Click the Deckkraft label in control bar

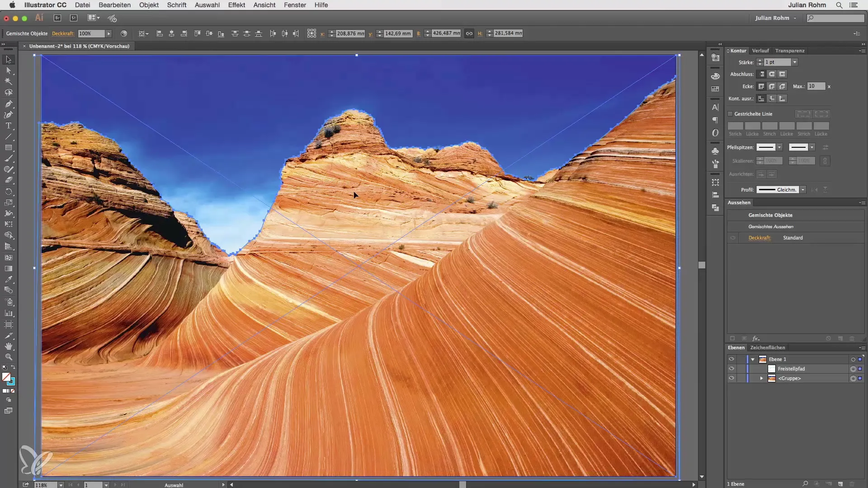pos(63,33)
